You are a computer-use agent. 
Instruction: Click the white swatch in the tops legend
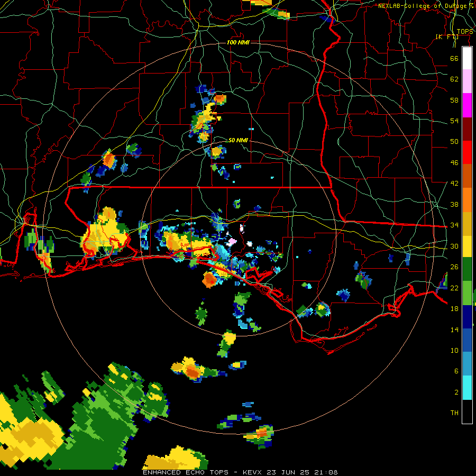467,58
